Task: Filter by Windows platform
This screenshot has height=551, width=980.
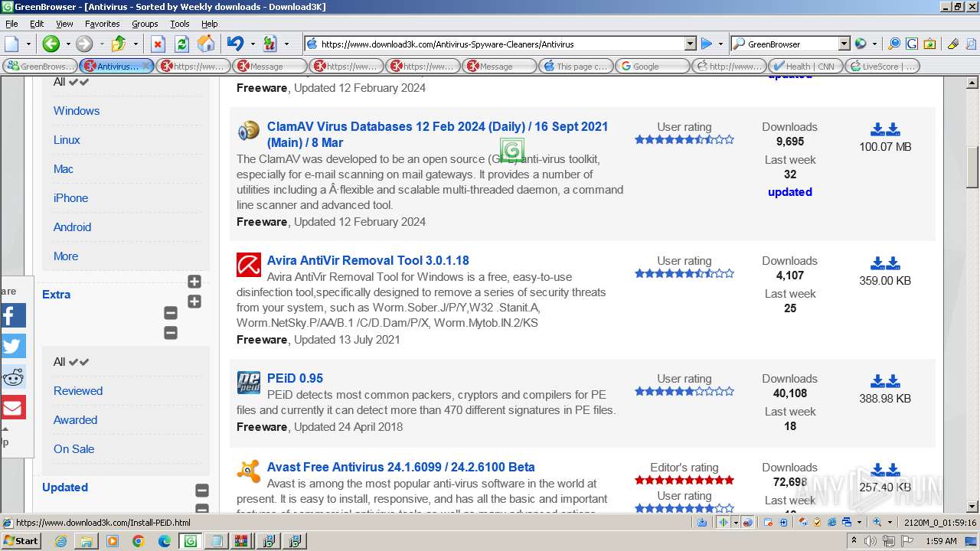Action: click(77, 111)
